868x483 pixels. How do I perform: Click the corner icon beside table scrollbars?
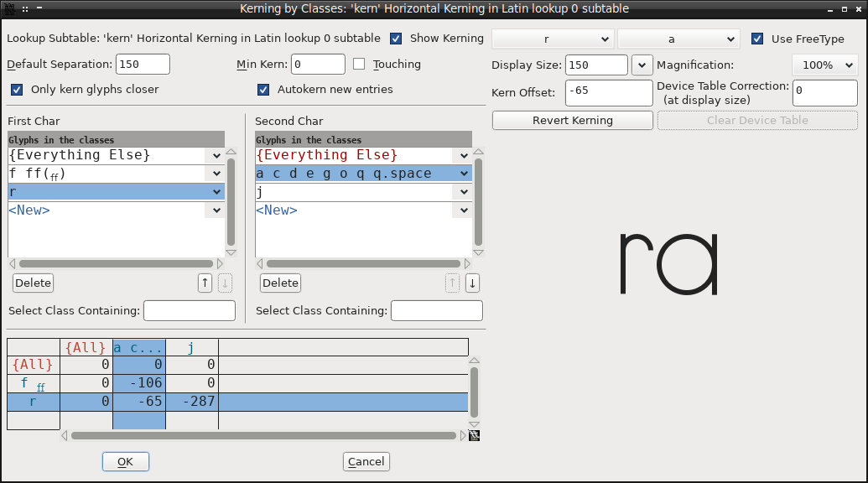pos(475,436)
